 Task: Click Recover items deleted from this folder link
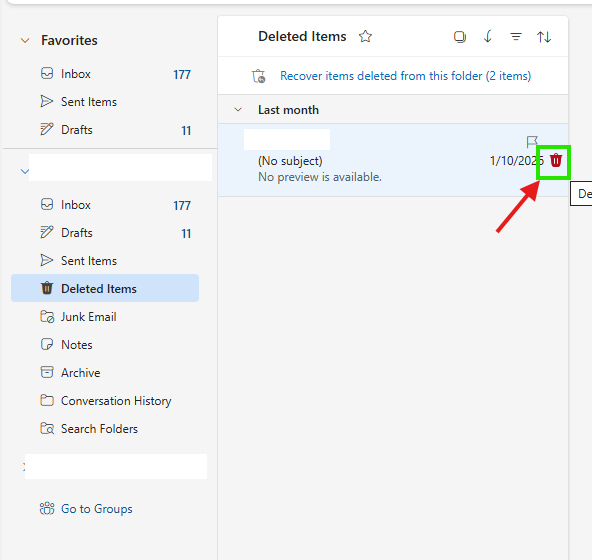(405, 76)
